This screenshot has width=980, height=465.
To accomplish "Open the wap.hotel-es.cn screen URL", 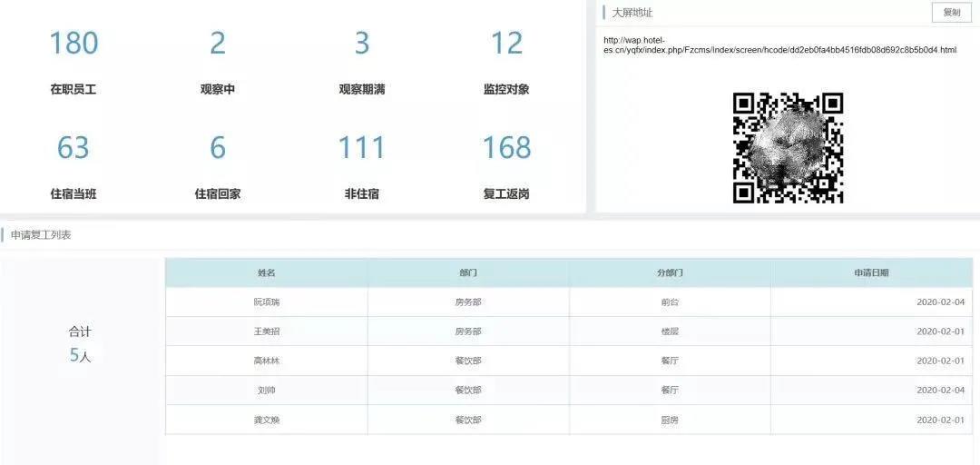I will pyautogui.click(x=779, y=45).
